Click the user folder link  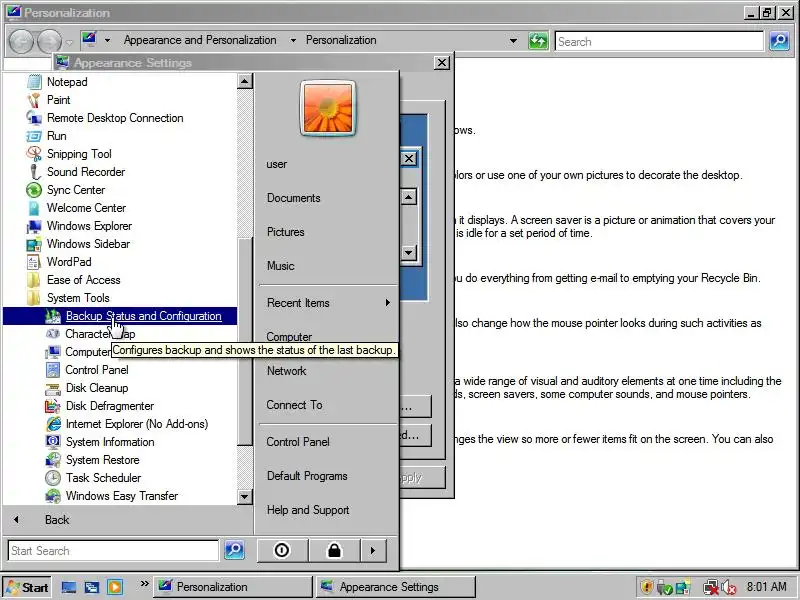277,164
